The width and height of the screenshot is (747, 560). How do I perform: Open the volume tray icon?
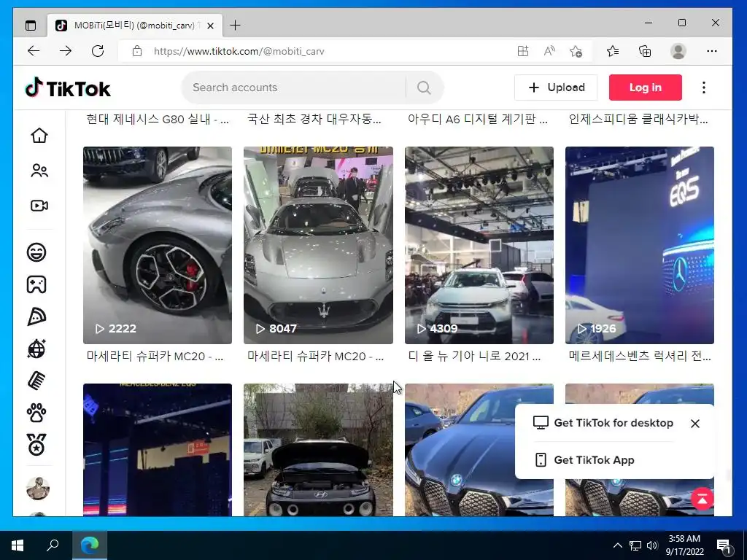click(652, 545)
